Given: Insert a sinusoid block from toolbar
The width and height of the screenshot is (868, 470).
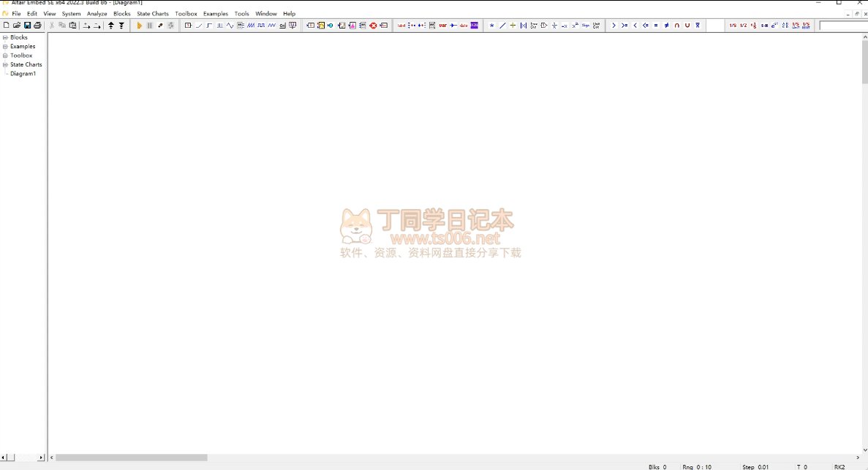Looking at the screenshot, I should (230, 26).
